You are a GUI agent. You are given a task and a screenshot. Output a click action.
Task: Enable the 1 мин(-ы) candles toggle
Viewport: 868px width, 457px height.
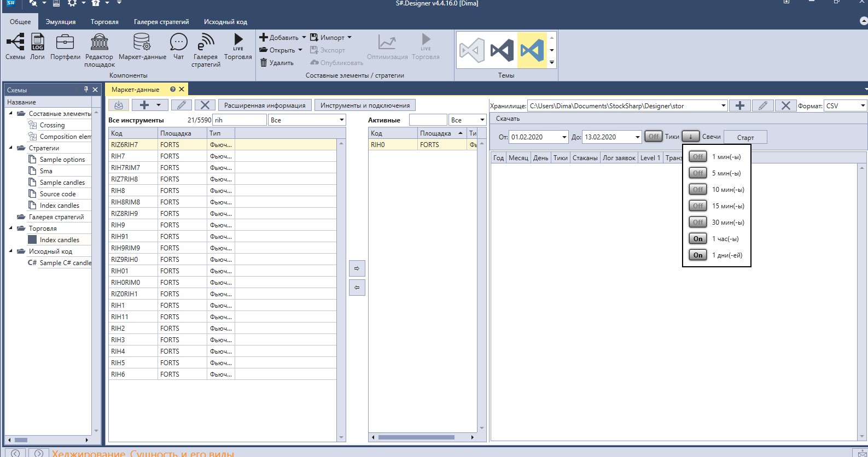(698, 157)
